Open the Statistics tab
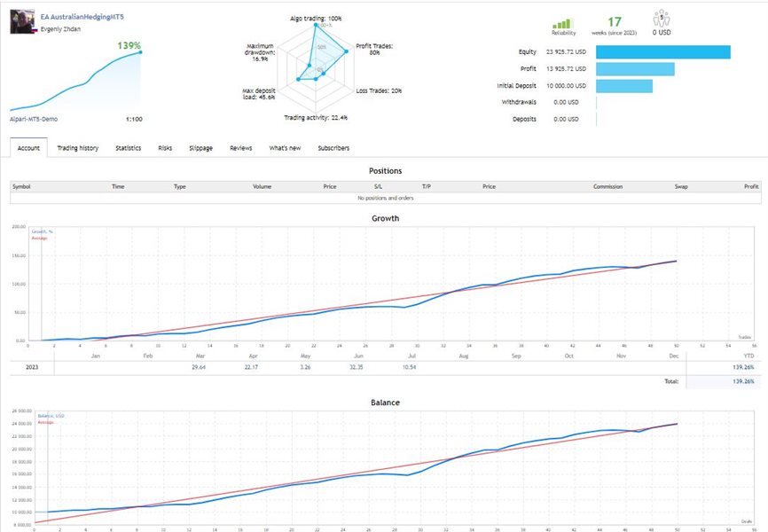 (x=129, y=148)
